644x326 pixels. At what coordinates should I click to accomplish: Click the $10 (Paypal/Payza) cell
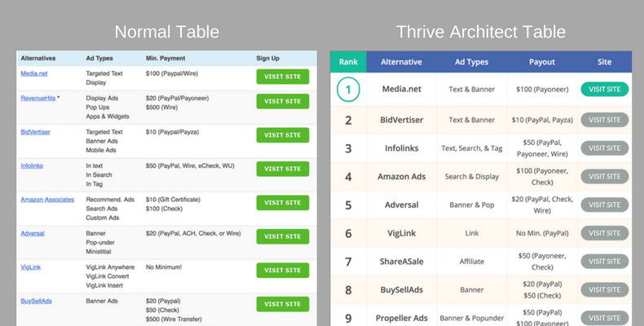[x=172, y=132]
